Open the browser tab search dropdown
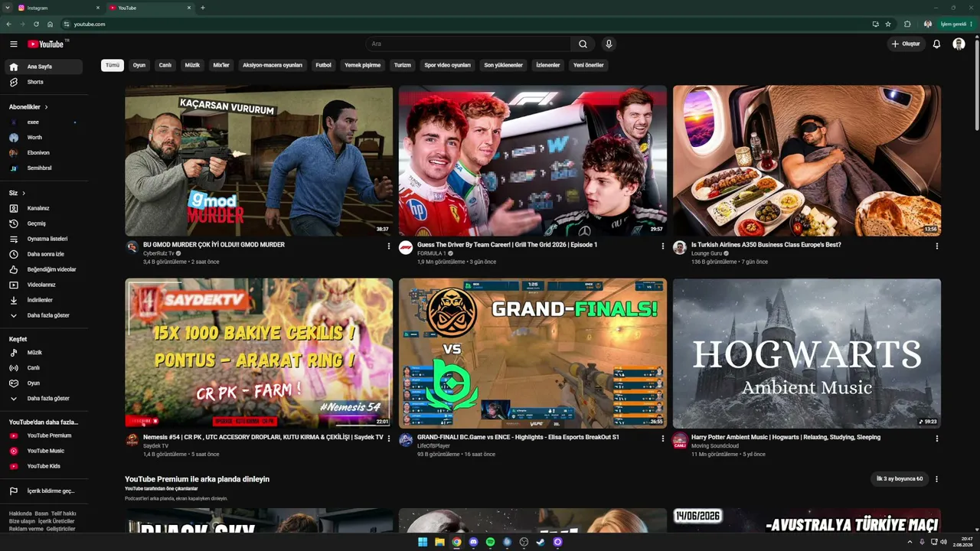The image size is (980, 551). tap(8, 8)
